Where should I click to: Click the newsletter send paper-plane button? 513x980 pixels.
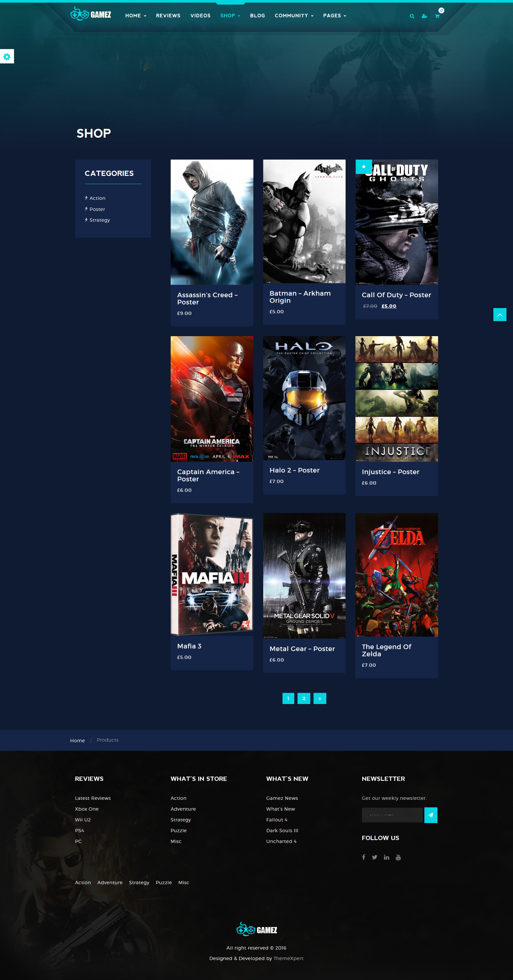click(431, 815)
